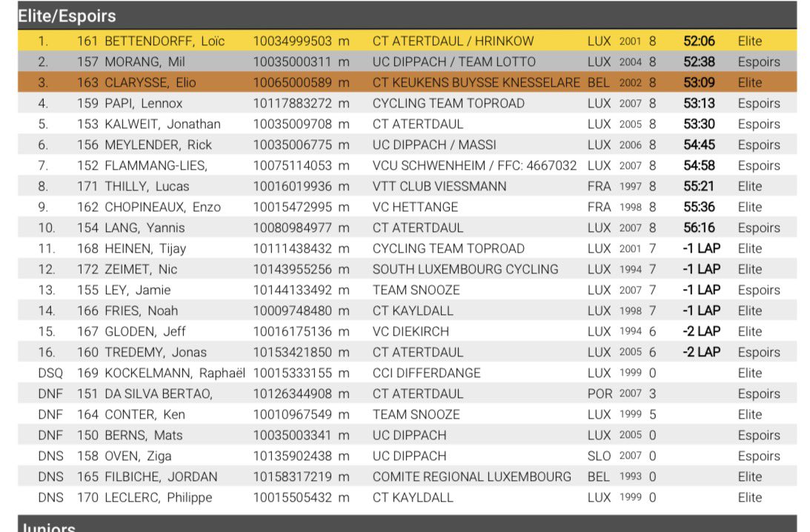Select rider BERNS, Mats

click(143, 435)
